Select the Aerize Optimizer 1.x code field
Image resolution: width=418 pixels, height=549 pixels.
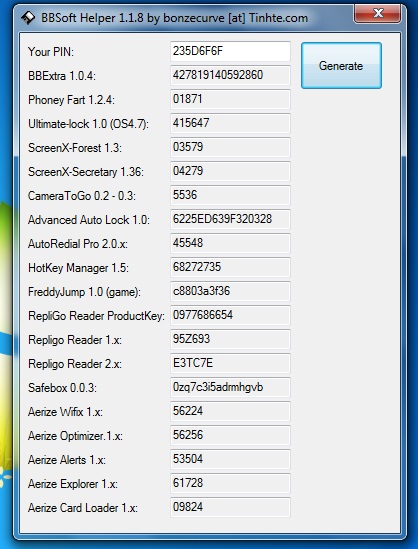[x=230, y=435]
